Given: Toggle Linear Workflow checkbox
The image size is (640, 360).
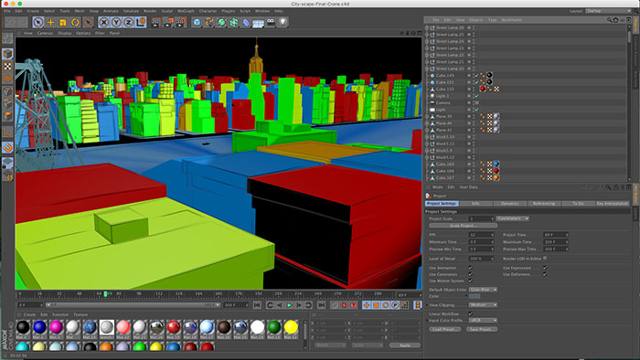Looking at the screenshot, I should pyautogui.click(x=470, y=314).
